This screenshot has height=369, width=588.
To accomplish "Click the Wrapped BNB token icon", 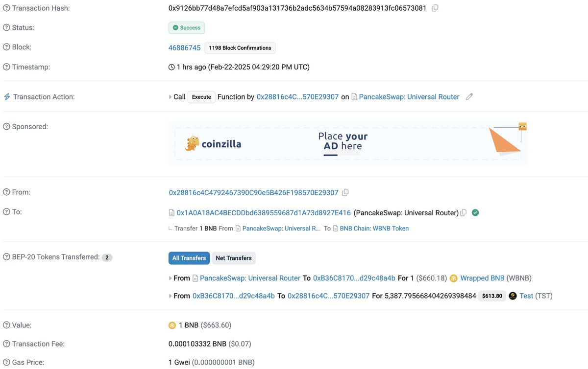I will 453,278.
